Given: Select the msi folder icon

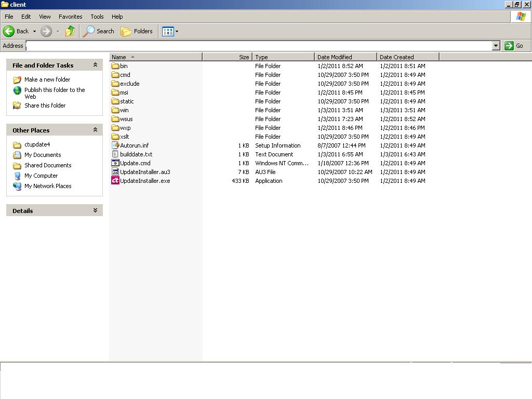Looking at the screenshot, I should coord(115,92).
